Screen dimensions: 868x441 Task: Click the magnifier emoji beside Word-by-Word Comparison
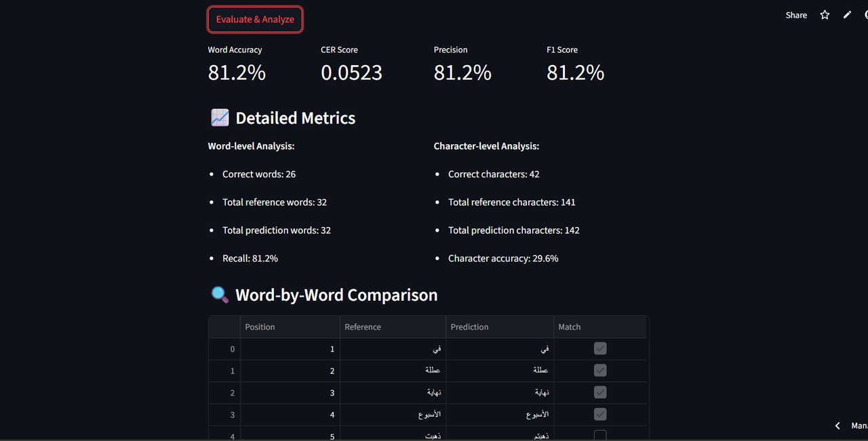coord(220,295)
